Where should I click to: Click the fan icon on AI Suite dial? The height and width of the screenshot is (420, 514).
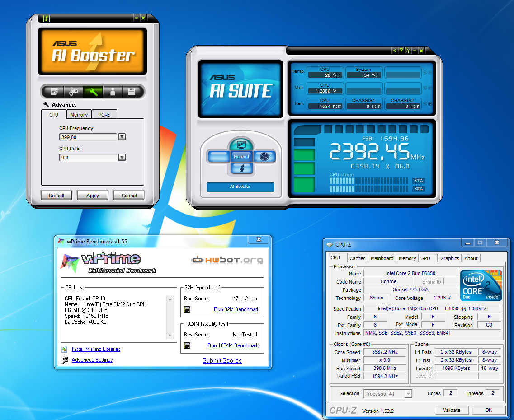(264, 157)
